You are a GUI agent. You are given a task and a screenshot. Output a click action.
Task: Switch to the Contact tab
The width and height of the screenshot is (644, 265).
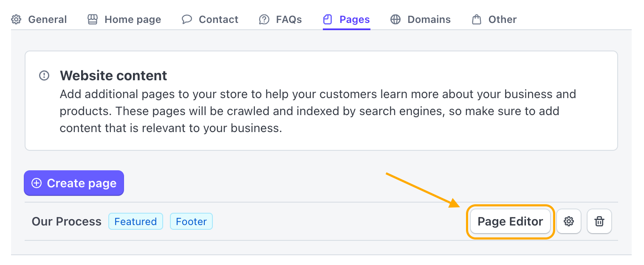218,19
